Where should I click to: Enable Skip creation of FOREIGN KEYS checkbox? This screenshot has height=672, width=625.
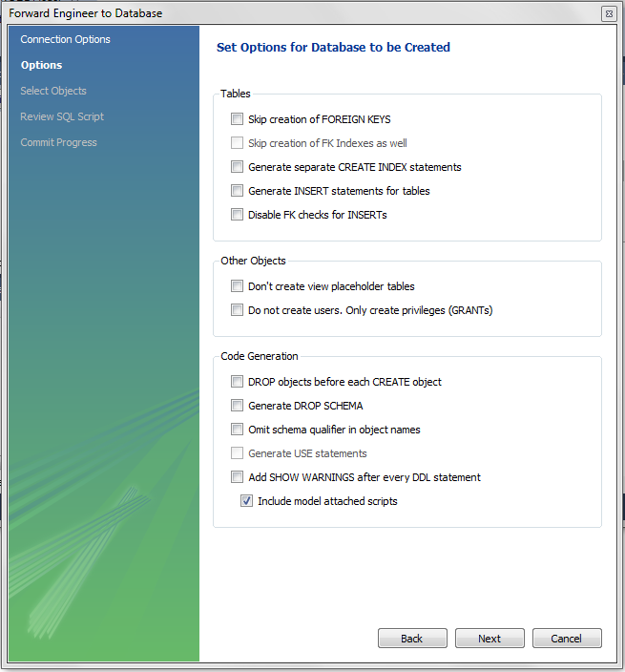tap(238, 120)
